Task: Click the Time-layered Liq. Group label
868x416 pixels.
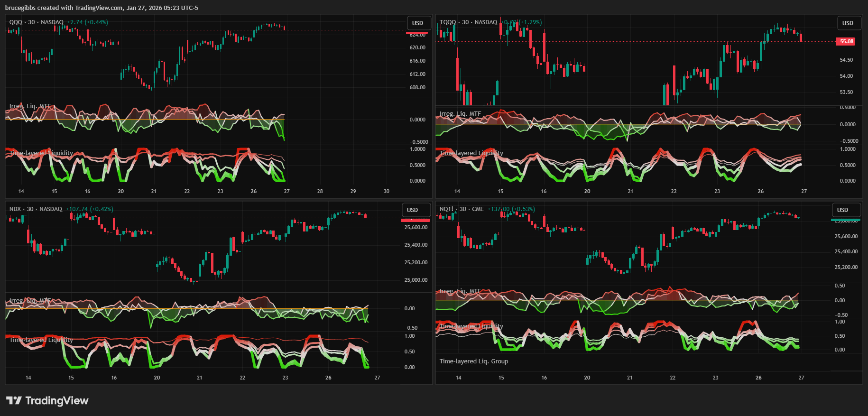Action: point(473,361)
